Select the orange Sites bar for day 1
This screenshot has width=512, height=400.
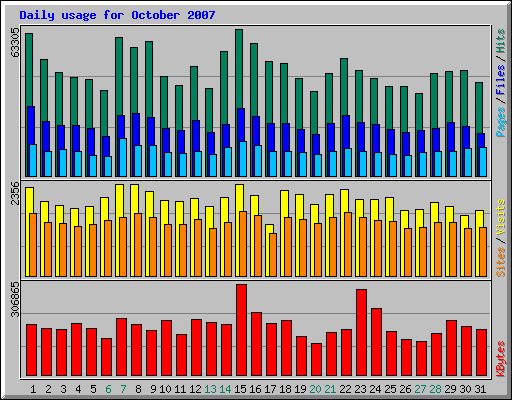coord(33,245)
